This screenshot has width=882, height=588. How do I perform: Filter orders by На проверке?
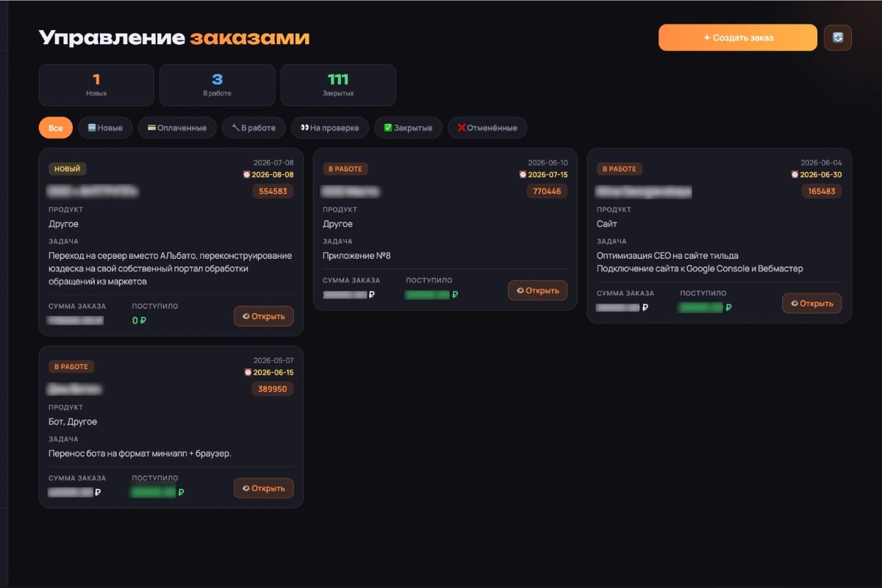[330, 128]
